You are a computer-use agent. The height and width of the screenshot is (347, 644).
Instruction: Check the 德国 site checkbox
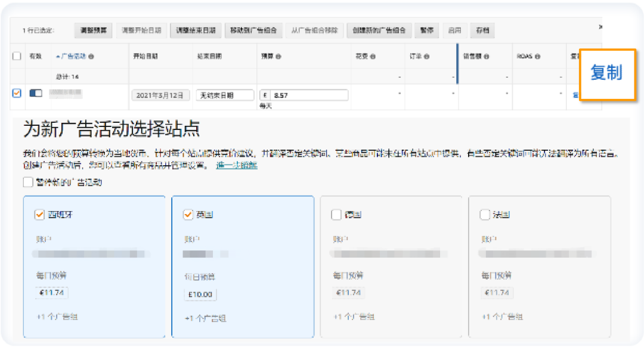point(336,215)
